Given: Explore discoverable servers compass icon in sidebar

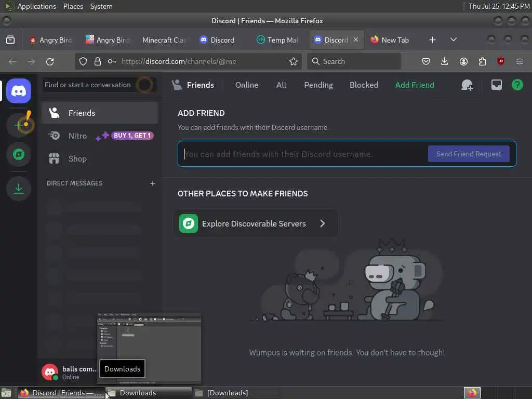Looking at the screenshot, I should click(19, 155).
